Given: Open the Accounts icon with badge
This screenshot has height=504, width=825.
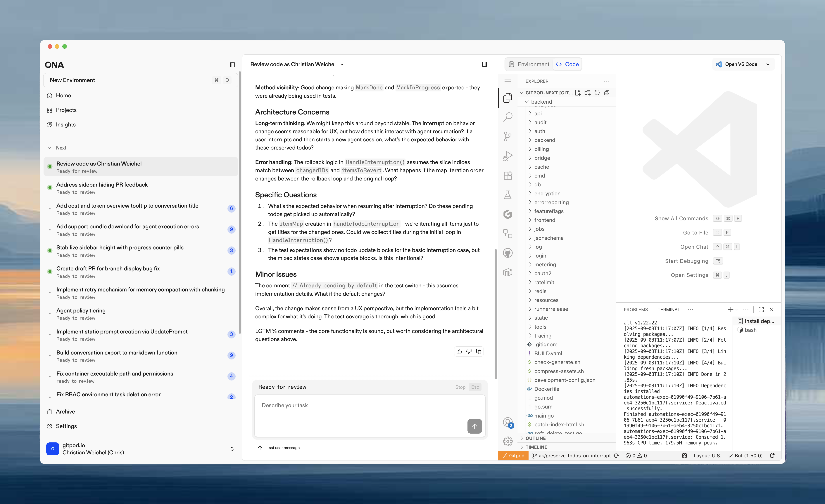Looking at the screenshot, I should coord(508,422).
